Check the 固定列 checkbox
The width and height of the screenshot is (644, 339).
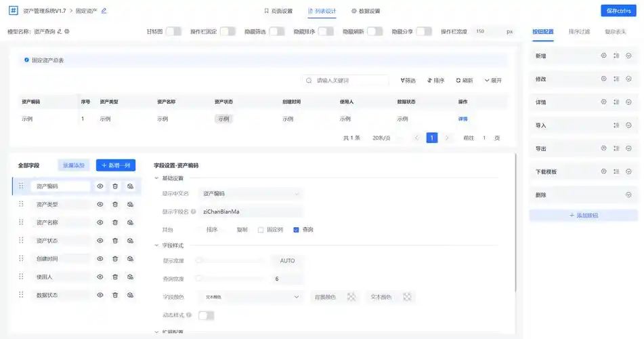pos(261,230)
